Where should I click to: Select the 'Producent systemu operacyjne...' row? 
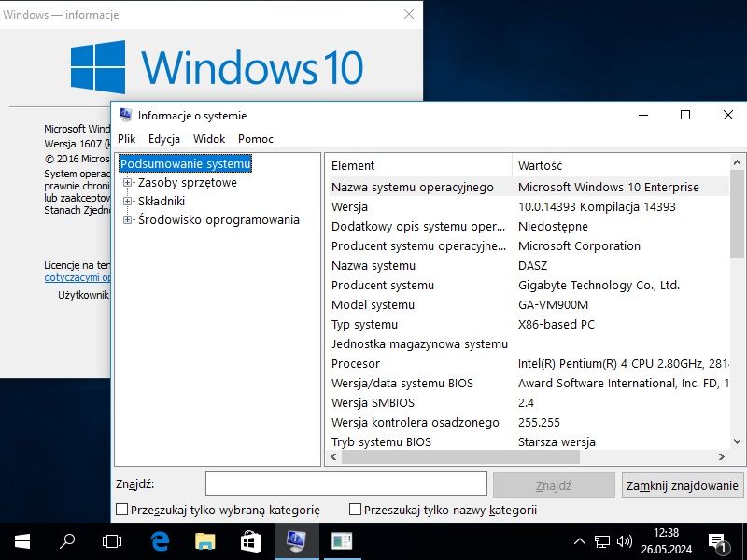point(529,245)
